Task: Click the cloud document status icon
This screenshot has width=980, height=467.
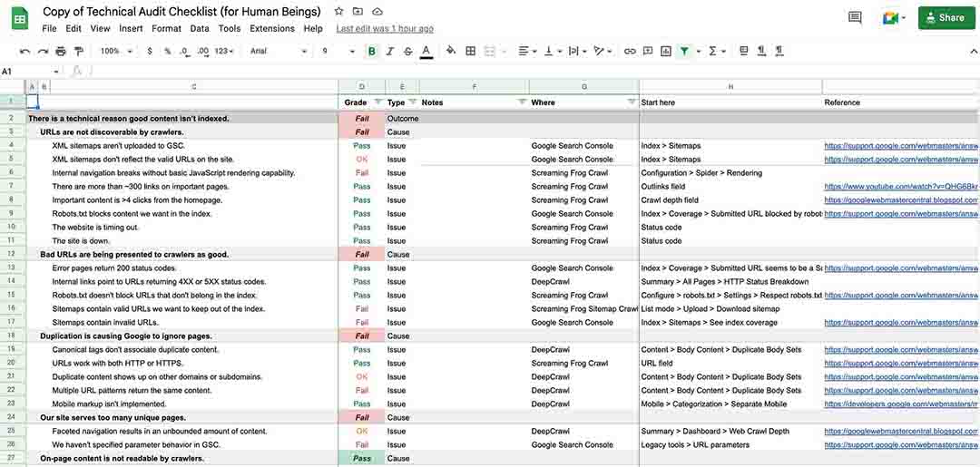Action: click(377, 11)
